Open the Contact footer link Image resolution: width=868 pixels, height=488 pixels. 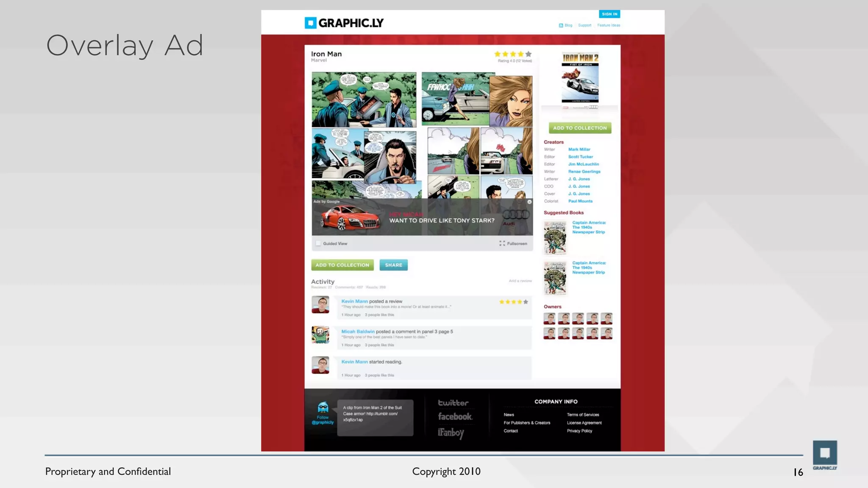(x=511, y=431)
